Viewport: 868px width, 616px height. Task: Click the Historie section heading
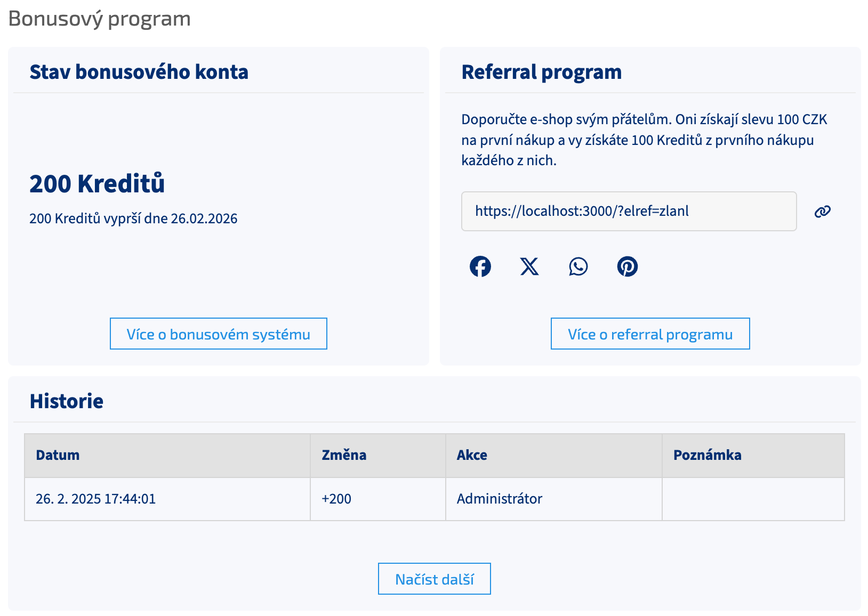click(67, 401)
